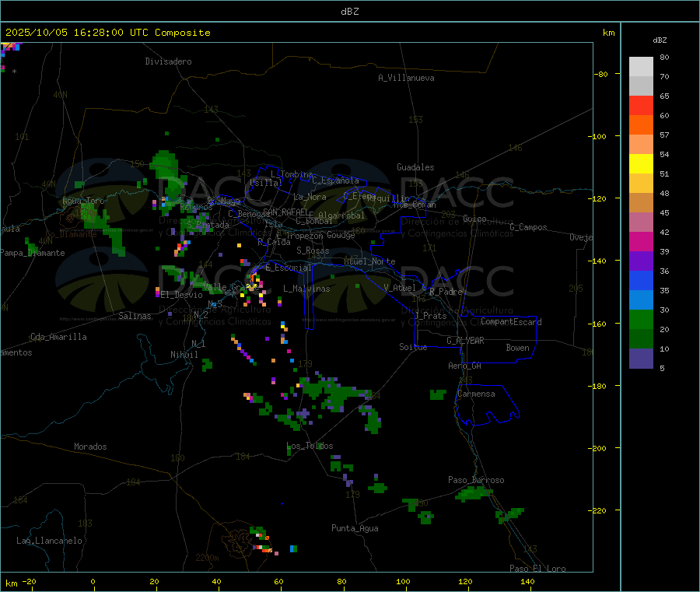The height and width of the screenshot is (592, 700).
Task: Click the R_Padre location label
Action: click(446, 292)
